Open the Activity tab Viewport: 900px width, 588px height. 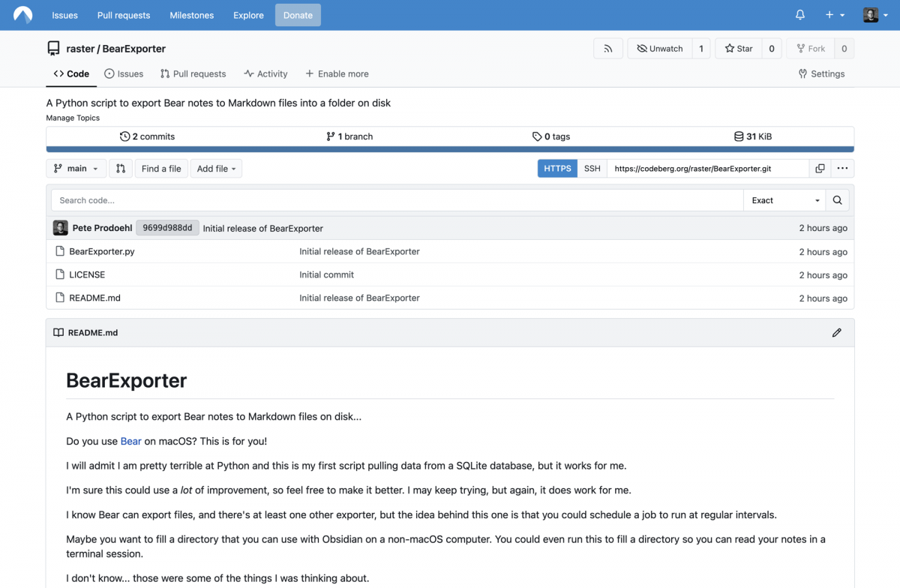(265, 73)
